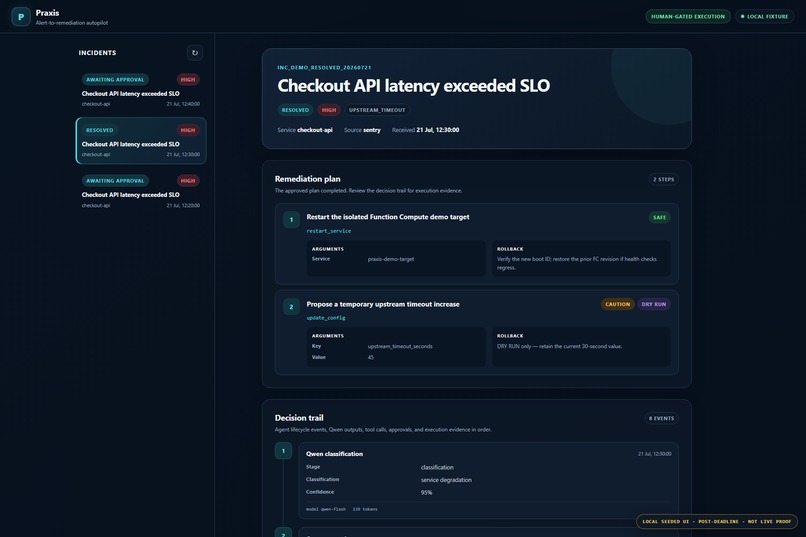The image size is (806, 537).
Task: Click the HIGH severity tag in header
Action: click(329, 110)
